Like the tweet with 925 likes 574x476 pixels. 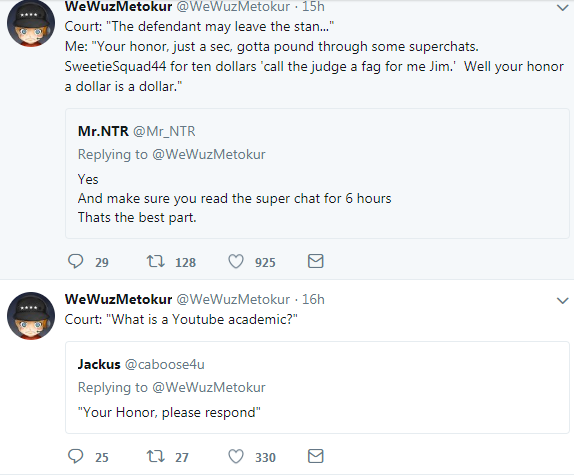(x=236, y=261)
